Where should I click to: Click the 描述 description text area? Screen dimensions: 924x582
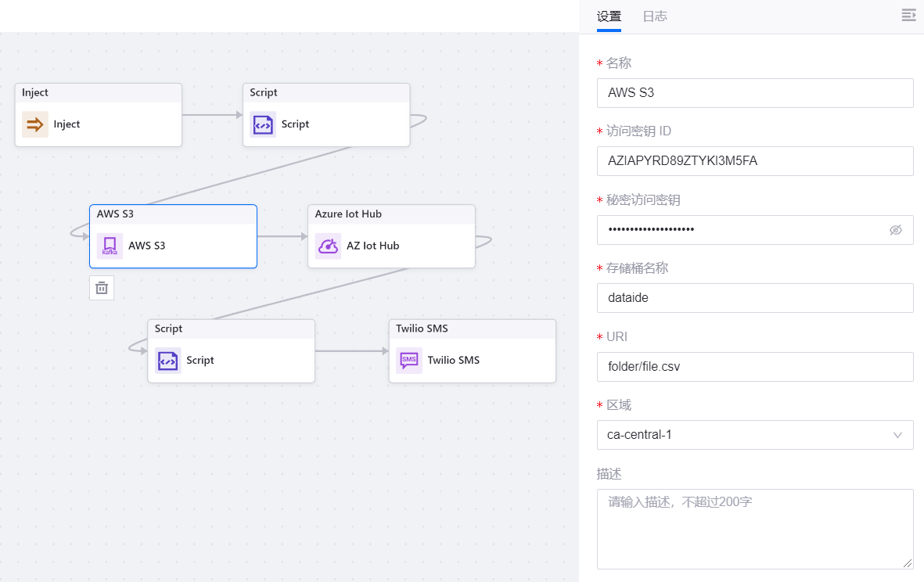(x=754, y=528)
